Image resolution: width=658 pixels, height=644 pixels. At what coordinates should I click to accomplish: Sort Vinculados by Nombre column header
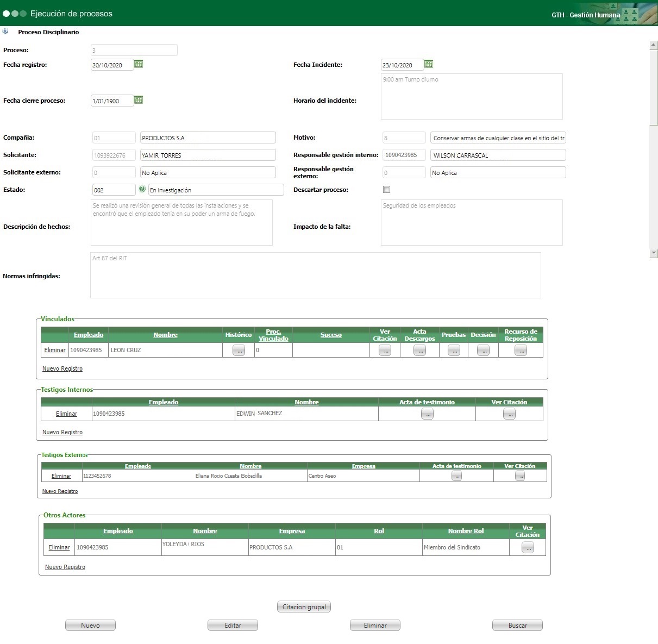tap(165, 335)
